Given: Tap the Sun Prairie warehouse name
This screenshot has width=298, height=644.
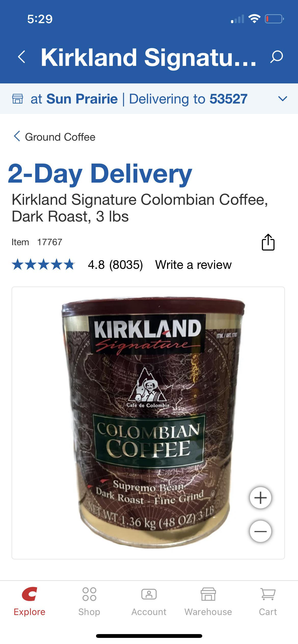Looking at the screenshot, I should [82, 99].
